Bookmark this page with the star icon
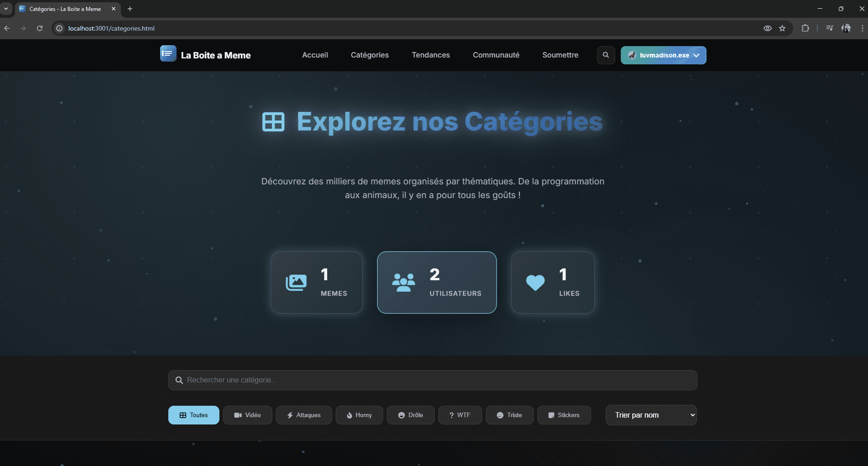The width and height of the screenshot is (868, 466). pos(782,28)
